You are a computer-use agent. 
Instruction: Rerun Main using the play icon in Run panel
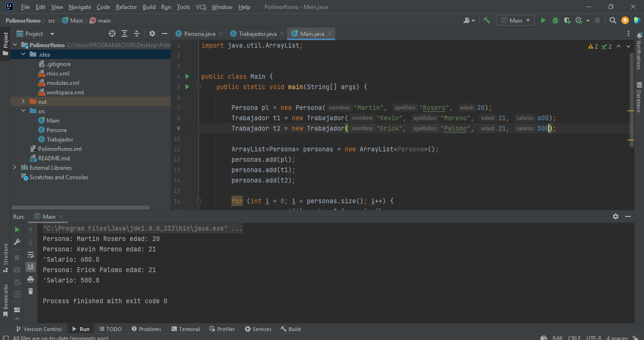click(x=17, y=230)
